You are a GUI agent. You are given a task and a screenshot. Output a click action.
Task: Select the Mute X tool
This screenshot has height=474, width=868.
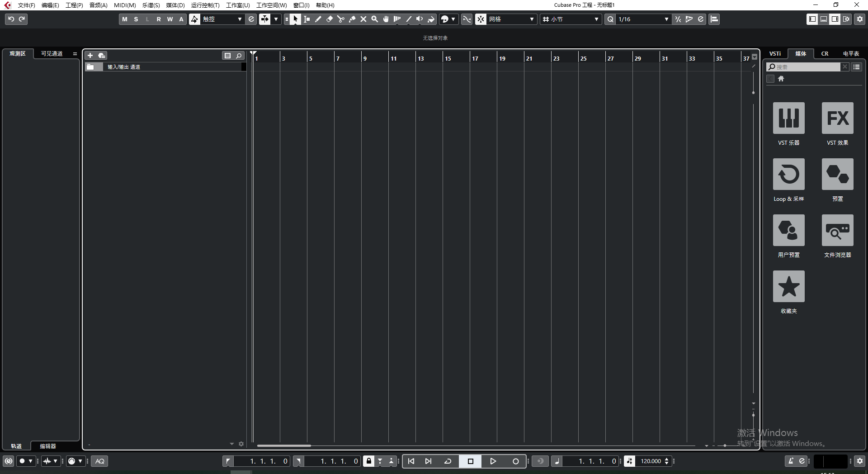tap(363, 19)
